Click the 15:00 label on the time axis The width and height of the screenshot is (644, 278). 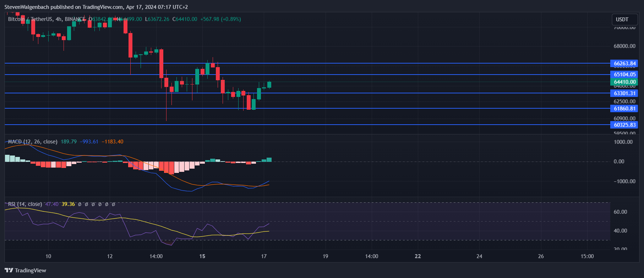(x=587, y=256)
